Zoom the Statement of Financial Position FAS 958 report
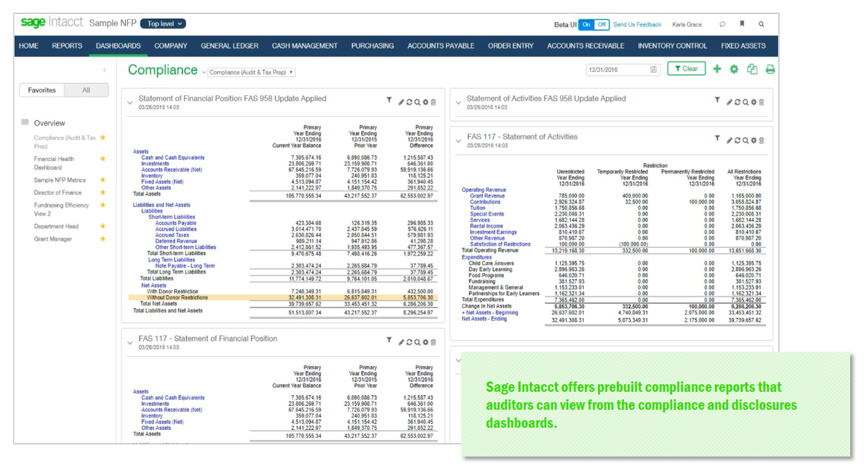868x472 pixels. [x=417, y=102]
